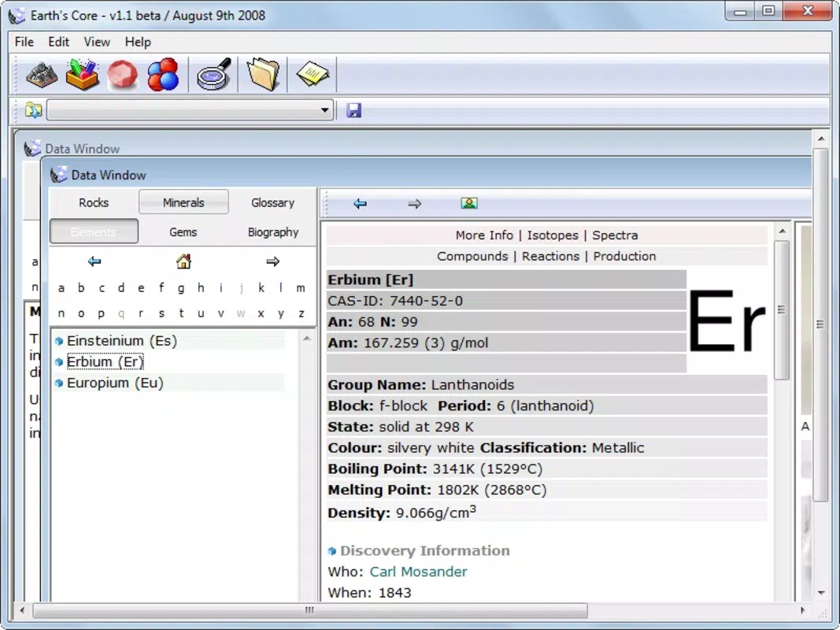Go forward with content pane arrow
Image resolution: width=840 pixels, height=630 pixels.
(415, 204)
